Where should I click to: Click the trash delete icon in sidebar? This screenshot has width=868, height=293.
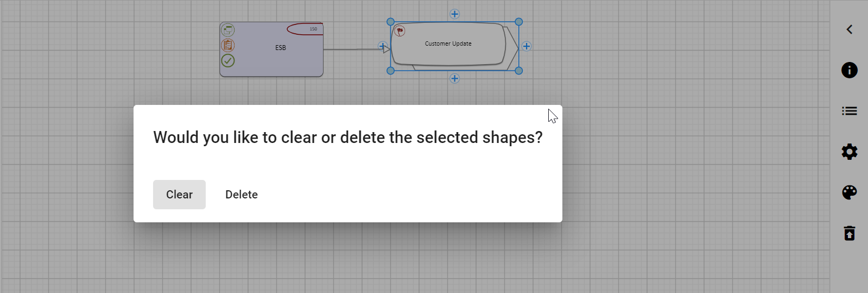(x=850, y=233)
